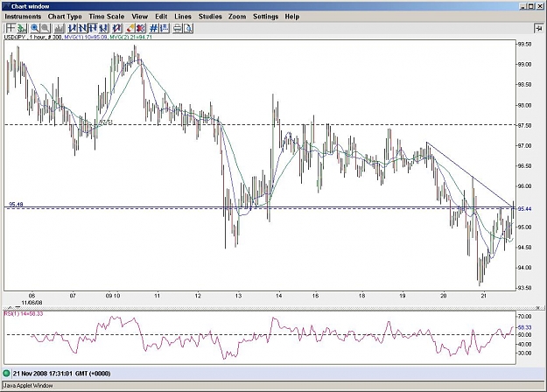Click the RSI(1) 14 indicator label
Viewport: 547px width, 392px height.
(24, 313)
